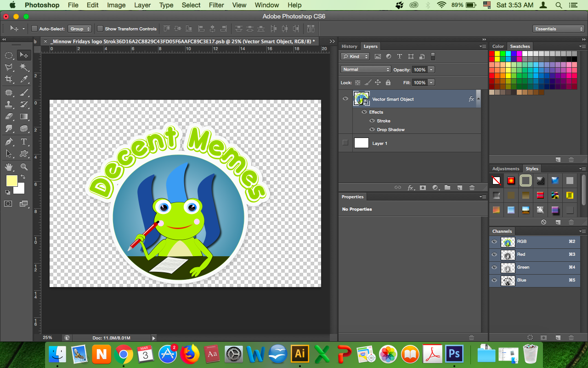Select the Polygonal Lasso tool
Image resolution: width=588 pixels, height=368 pixels.
pyautogui.click(x=9, y=68)
